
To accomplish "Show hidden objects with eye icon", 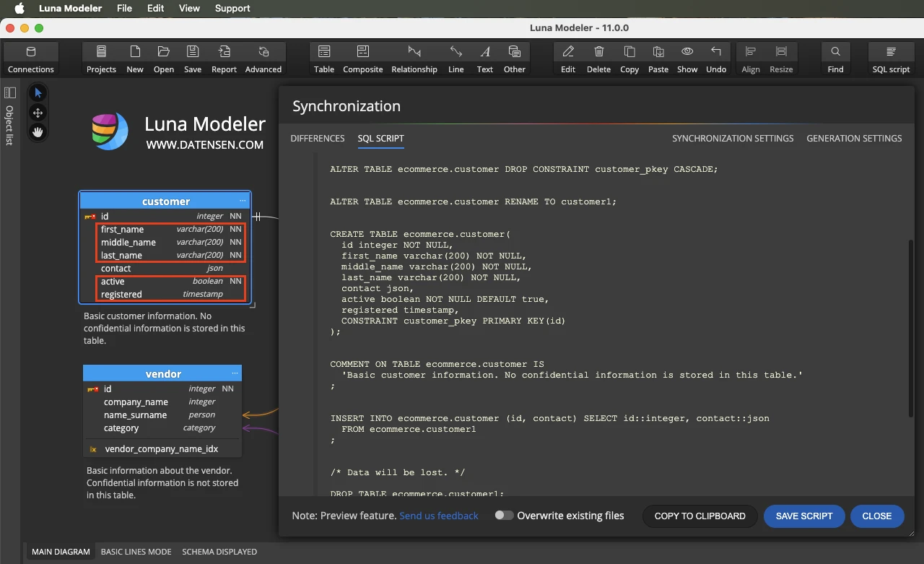I will click(687, 58).
